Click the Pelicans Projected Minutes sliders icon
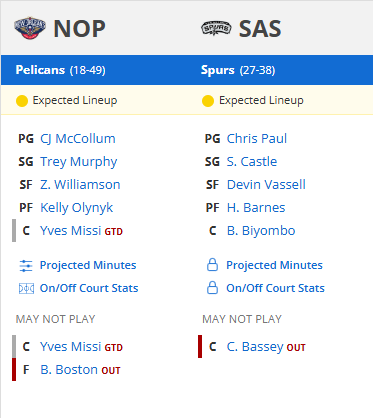373x418 pixels. (26, 266)
